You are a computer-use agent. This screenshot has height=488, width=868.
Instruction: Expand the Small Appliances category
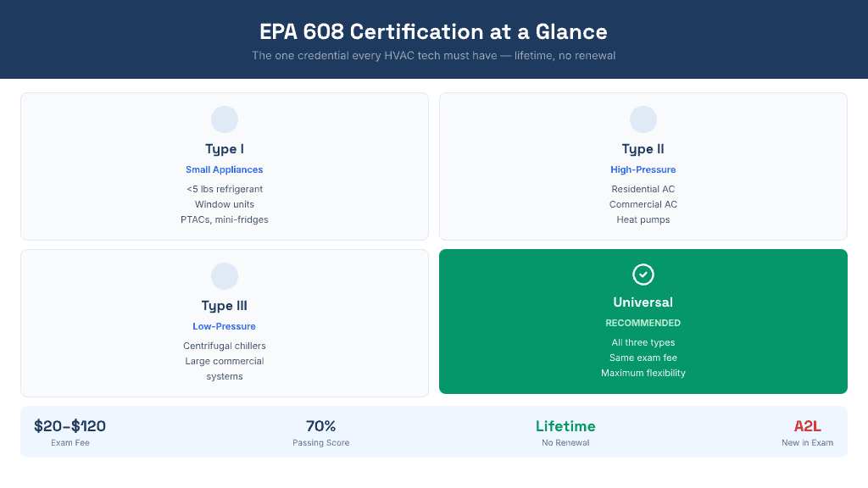tap(224, 169)
